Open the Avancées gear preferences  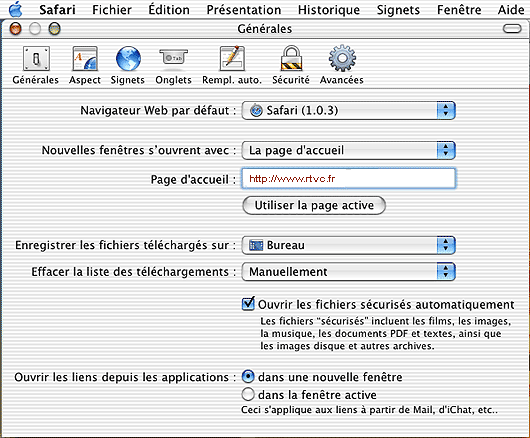pyautogui.click(x=342, y=65)
